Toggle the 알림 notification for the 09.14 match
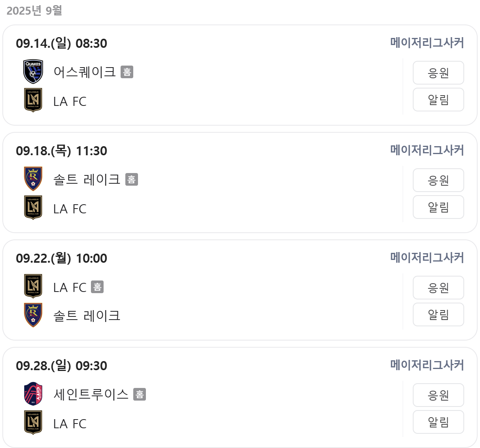Screen dimensions: 480x448 point(438,100)
